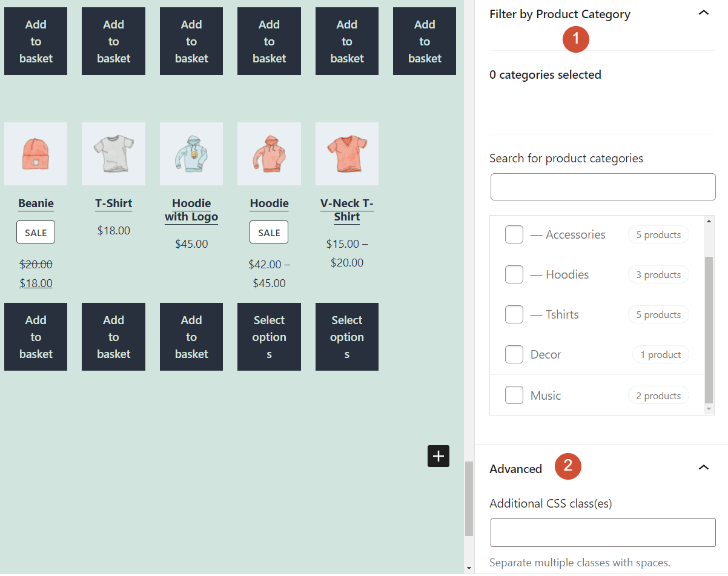
Task: Open the T-Shirt product link
Action: click(x=113, y=203)
